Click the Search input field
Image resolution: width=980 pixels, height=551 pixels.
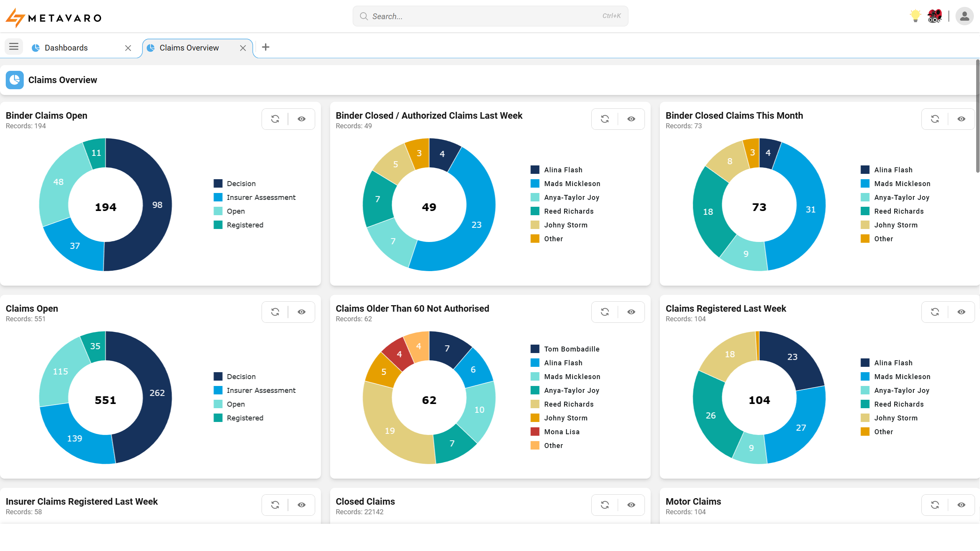(490, 16)
